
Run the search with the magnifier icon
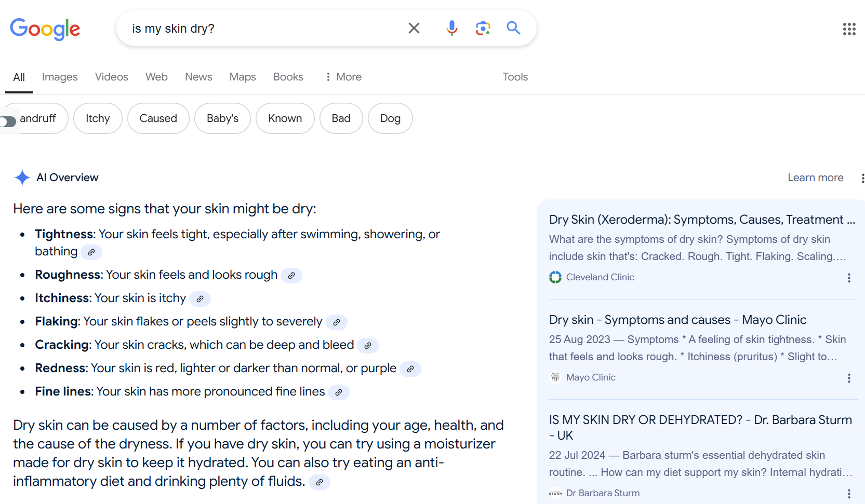pyautogui.click(x=513, y=28)
